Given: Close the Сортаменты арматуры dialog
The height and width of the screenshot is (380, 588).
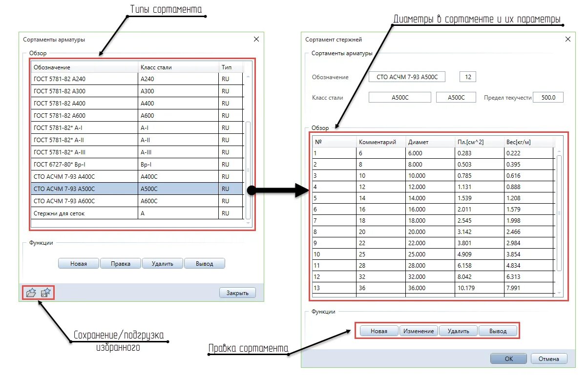Looking at the screenshot, I should pos(256,40).
